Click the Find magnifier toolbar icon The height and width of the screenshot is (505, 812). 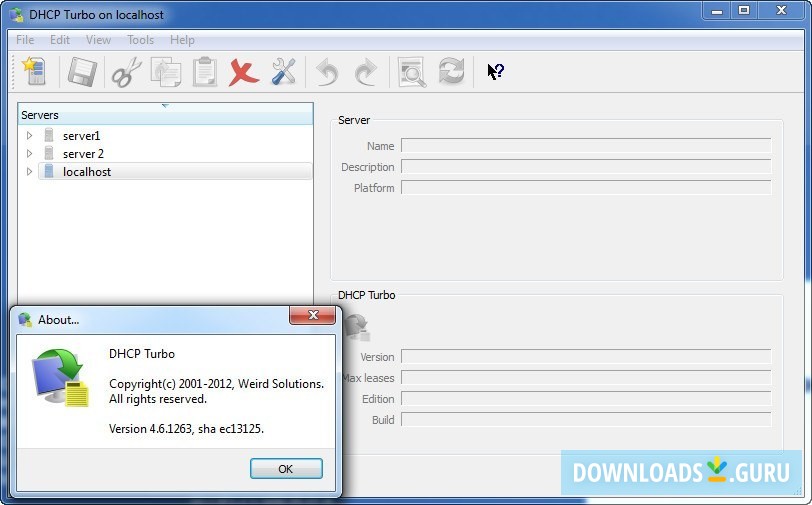[412, 71]
